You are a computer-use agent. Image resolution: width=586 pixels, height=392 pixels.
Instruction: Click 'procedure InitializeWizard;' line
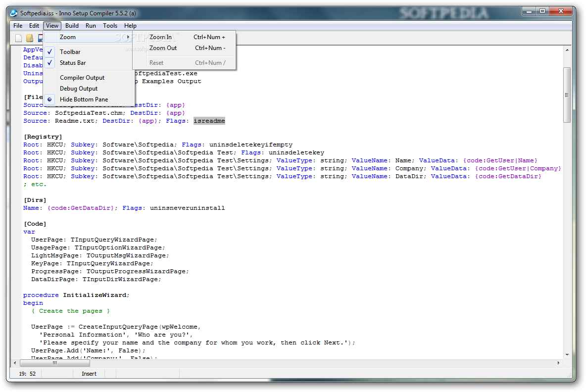coord(76,295)
